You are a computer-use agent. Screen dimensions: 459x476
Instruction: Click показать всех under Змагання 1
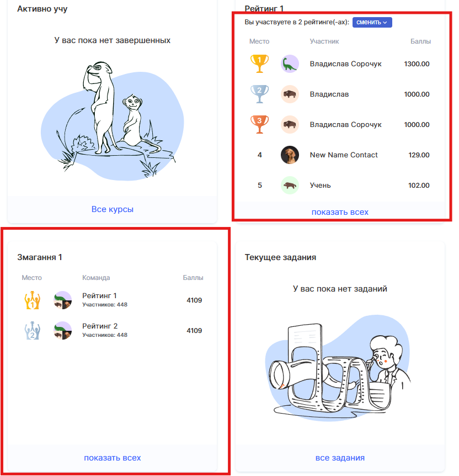tap(112, 457)
